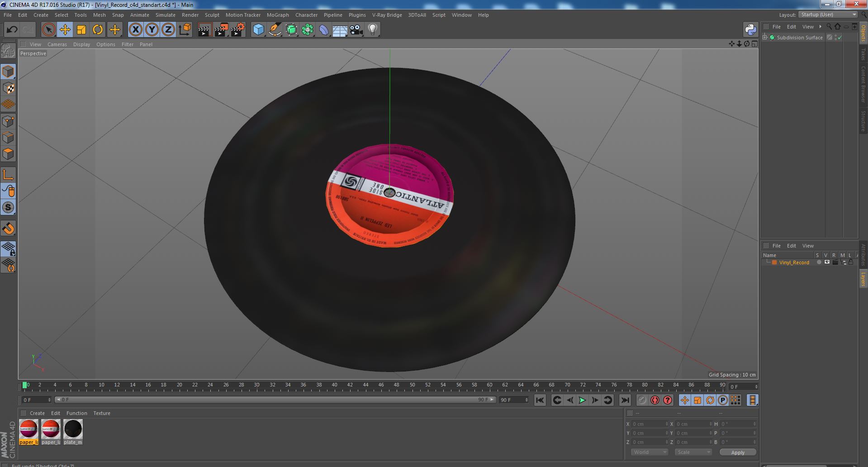Select Points mode in left palette

coord(8,121)
